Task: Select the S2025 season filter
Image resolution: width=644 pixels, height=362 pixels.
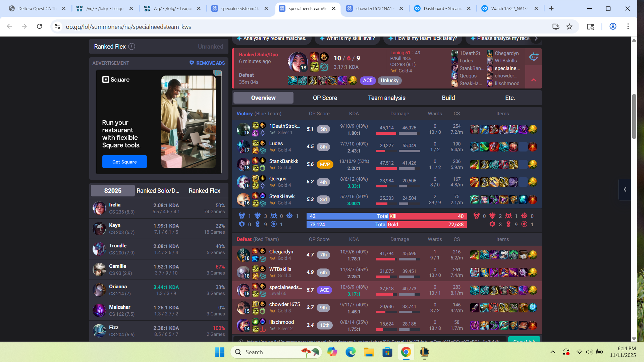Action: coord(113,191)
